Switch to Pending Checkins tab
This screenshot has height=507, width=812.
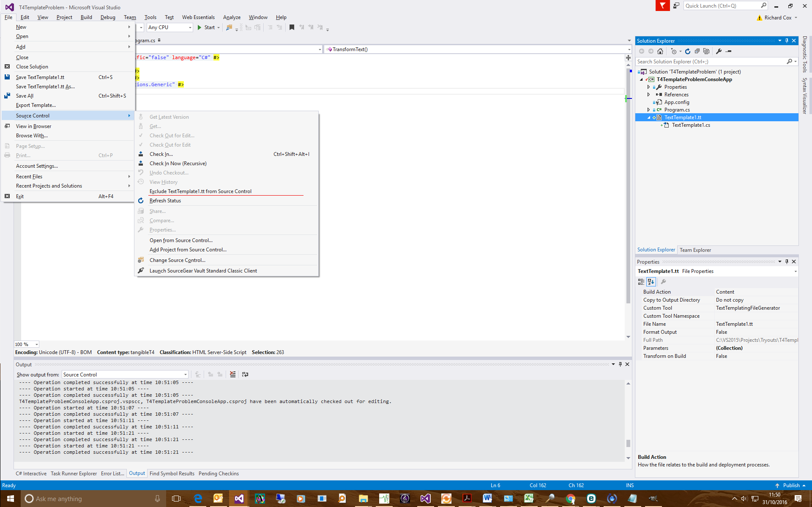219,474
